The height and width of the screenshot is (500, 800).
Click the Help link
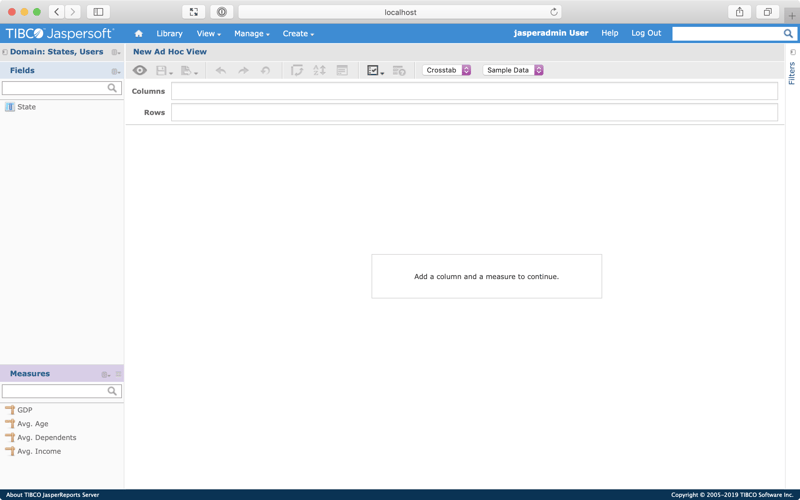click(609, 33)
